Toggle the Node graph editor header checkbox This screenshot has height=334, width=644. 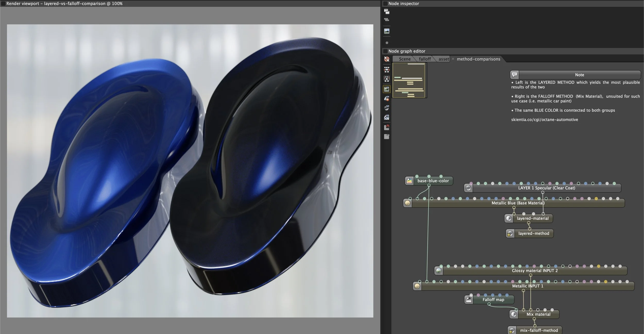(385, 51)
